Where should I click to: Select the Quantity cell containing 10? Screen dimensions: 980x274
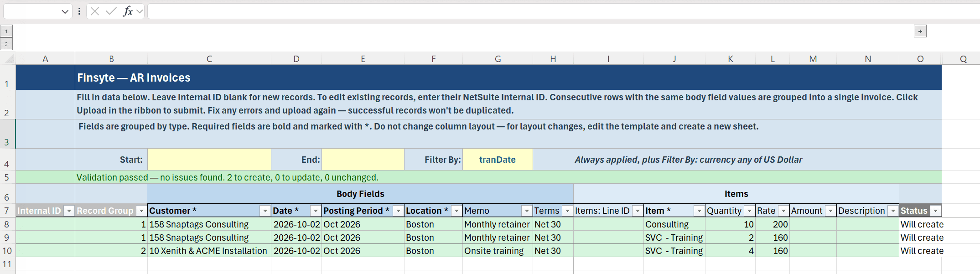(730, 224)
